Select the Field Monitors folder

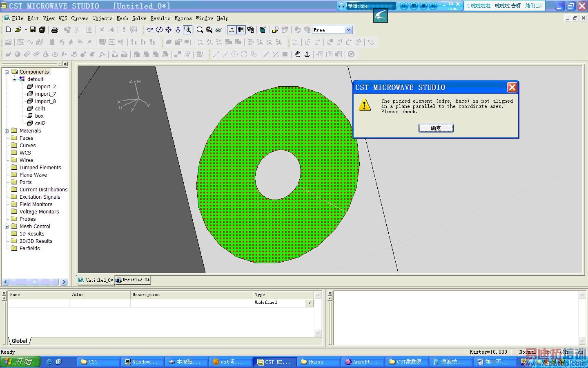click(36, 204)
